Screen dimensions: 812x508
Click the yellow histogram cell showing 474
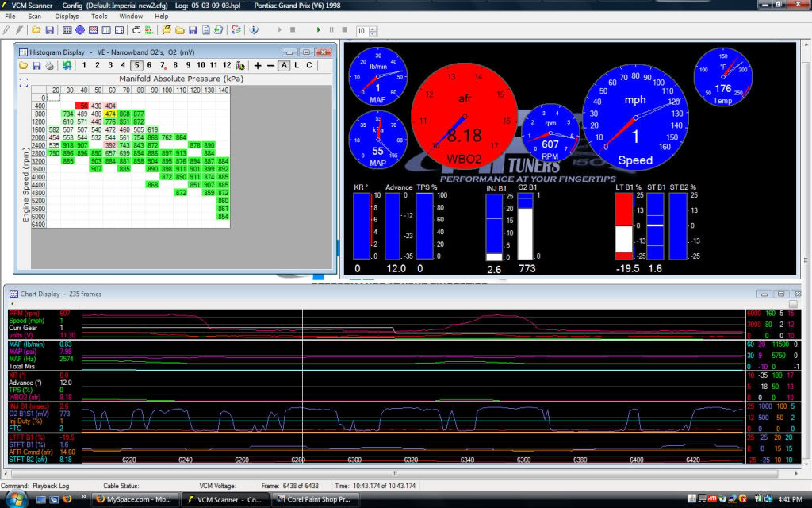pos(109,114)
